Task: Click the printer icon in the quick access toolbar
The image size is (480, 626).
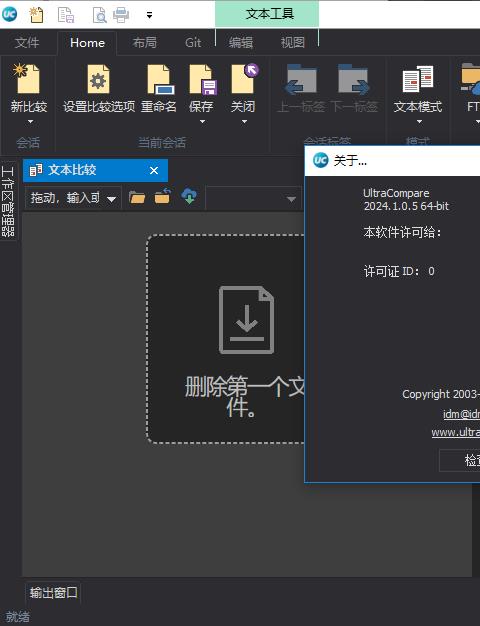Action: tap(121, 15)
